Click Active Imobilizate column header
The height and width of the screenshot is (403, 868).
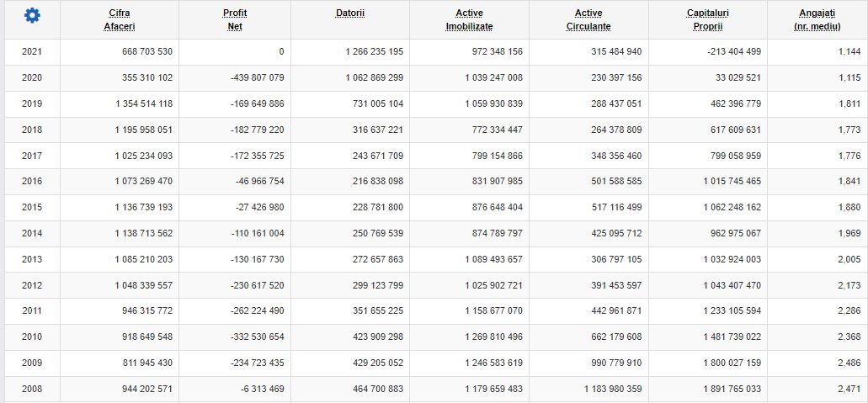point(469,19)
